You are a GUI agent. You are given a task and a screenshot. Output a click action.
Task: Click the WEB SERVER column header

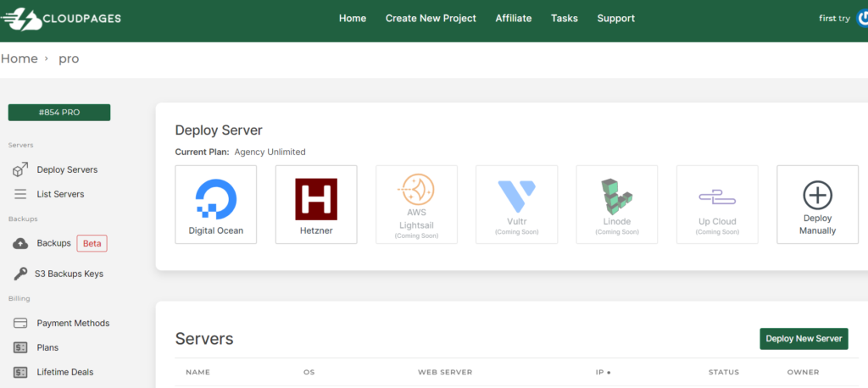point(445,372)
